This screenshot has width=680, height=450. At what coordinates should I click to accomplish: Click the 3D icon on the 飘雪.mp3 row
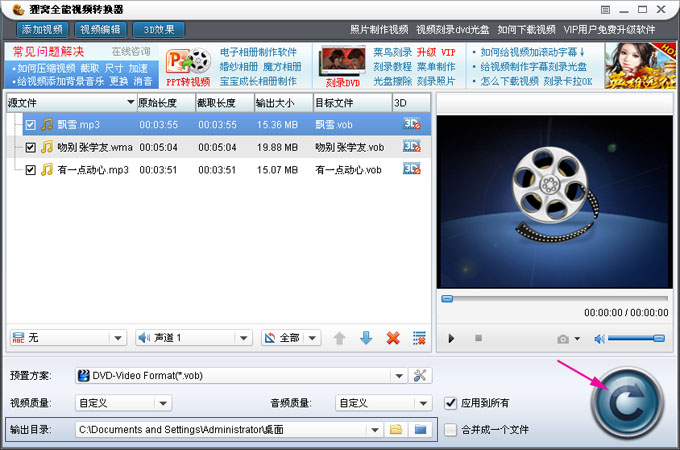(x=412, y=124)
